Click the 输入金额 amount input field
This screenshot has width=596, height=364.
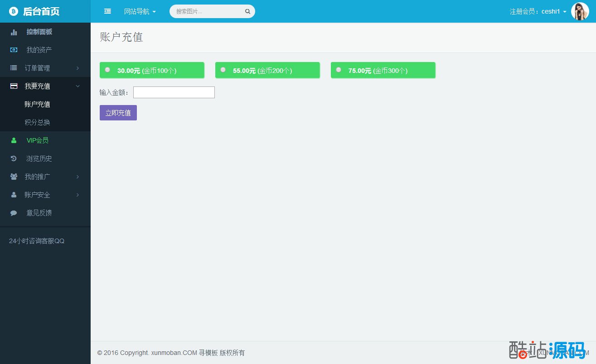coord(174,92)
